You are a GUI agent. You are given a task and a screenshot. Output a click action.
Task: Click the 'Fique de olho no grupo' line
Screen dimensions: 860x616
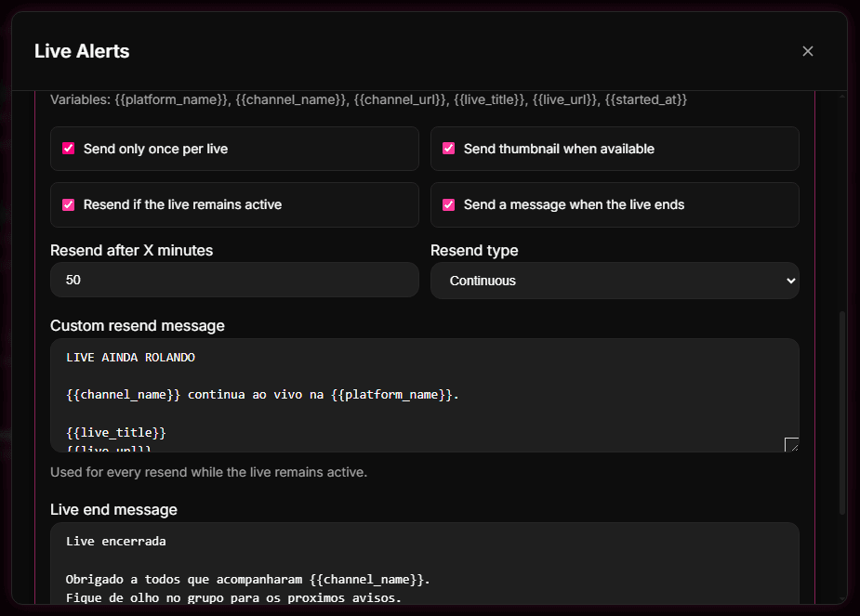(233, 598)
